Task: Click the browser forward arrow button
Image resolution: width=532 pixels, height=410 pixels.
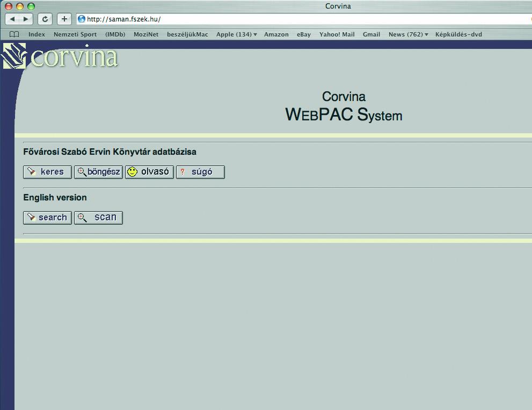Action: (26, 19)
